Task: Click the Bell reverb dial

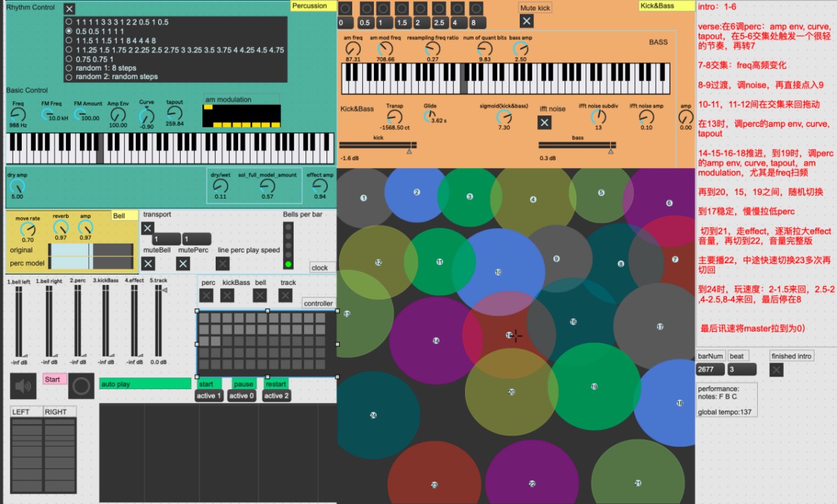Action: point(60,227)
